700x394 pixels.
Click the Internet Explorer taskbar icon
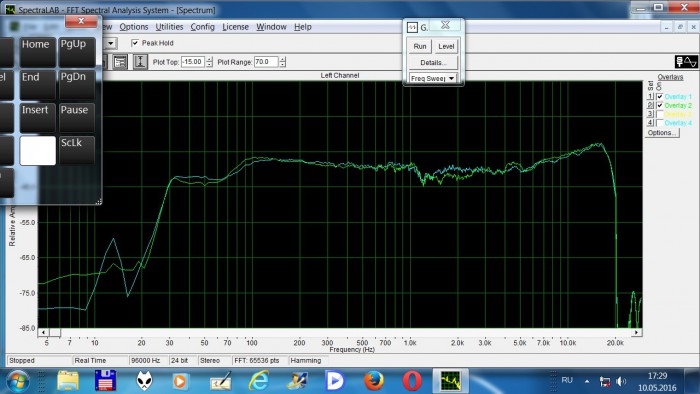(258, 381)
